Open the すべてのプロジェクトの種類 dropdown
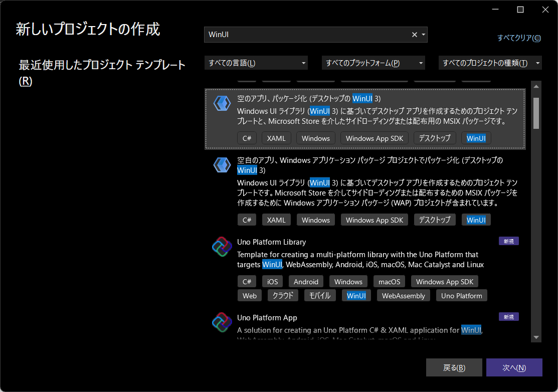558x392 pixels. pyautogui.click(x=490, y=63)
